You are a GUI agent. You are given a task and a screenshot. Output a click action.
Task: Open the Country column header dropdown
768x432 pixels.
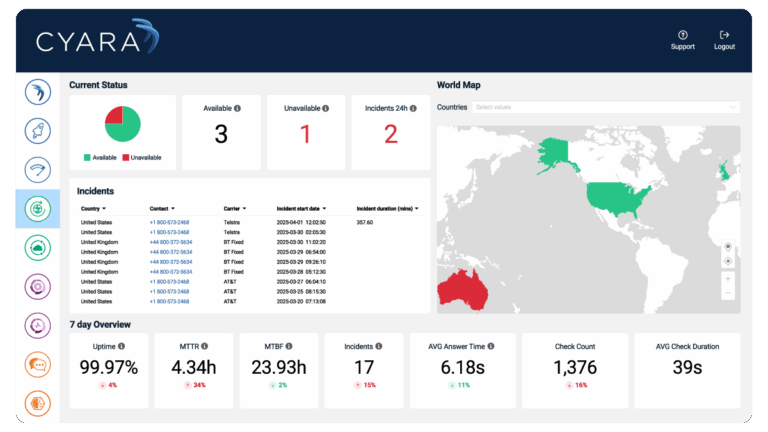pos(104,209)
